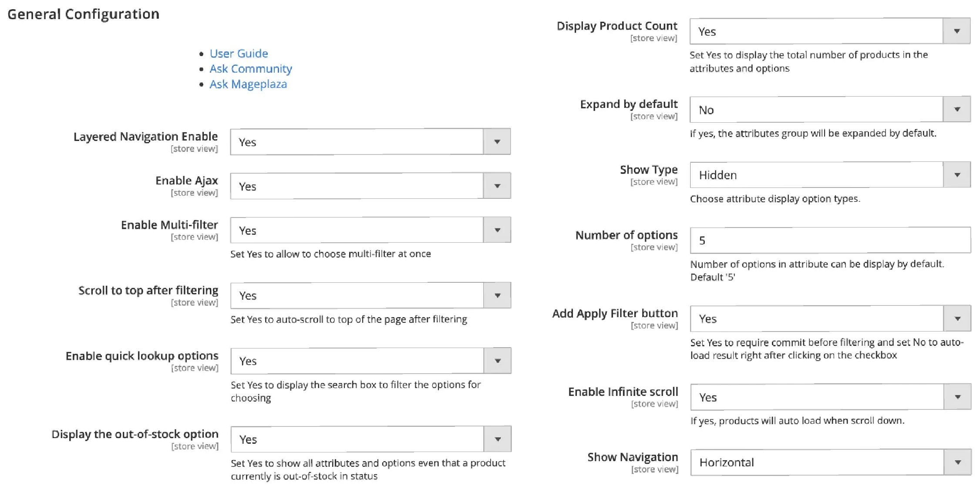The width and height of the screenshot is (980, 489).
Task: Open the Add Apply Filter button dropdown
Action: 831,318
